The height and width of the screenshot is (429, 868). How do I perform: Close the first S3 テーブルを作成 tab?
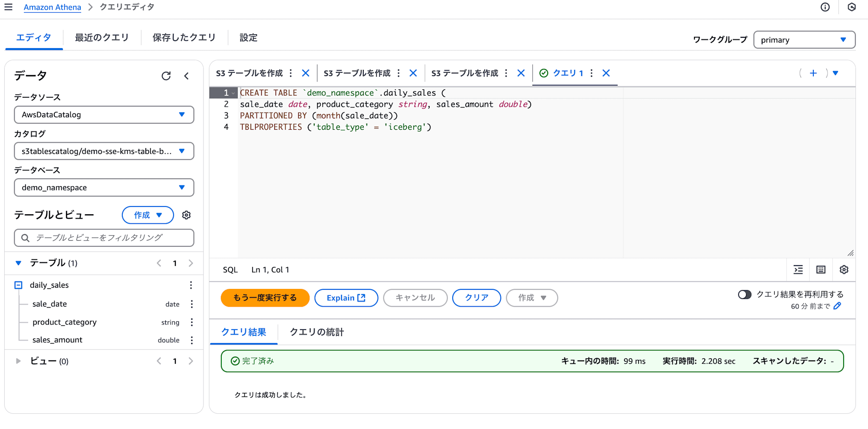(306, 73)
